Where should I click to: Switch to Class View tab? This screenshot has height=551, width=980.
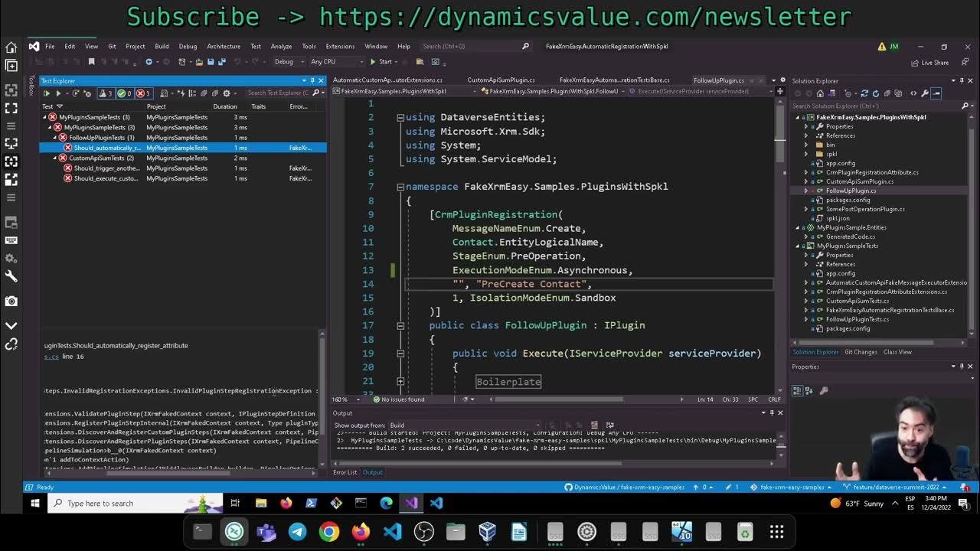(x=897, y=352)
